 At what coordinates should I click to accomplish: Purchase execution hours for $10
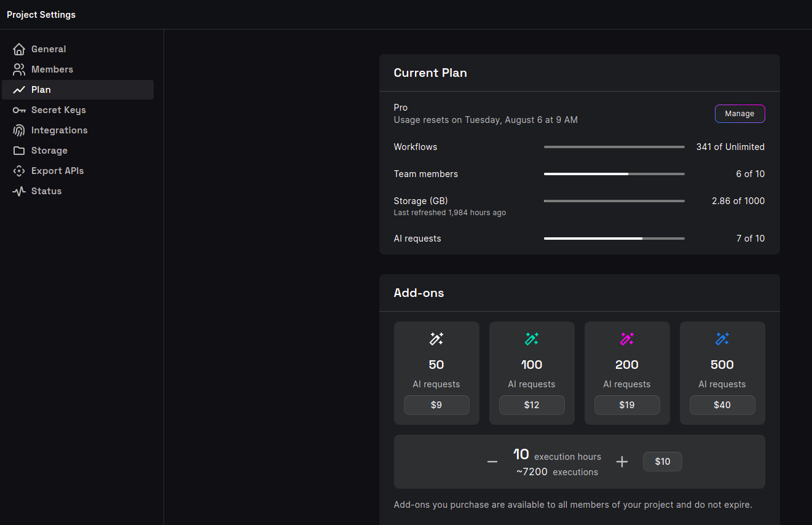(663, 462)
